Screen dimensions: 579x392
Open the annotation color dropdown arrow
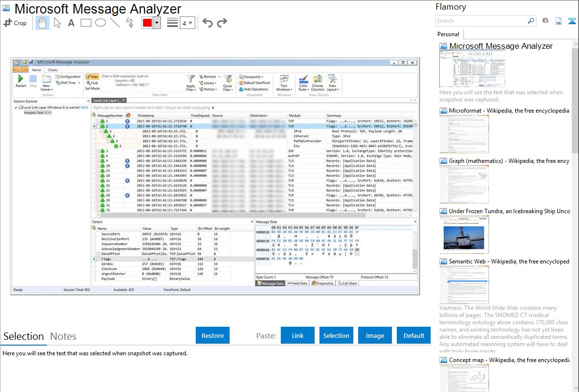click(x=157, y=23)
